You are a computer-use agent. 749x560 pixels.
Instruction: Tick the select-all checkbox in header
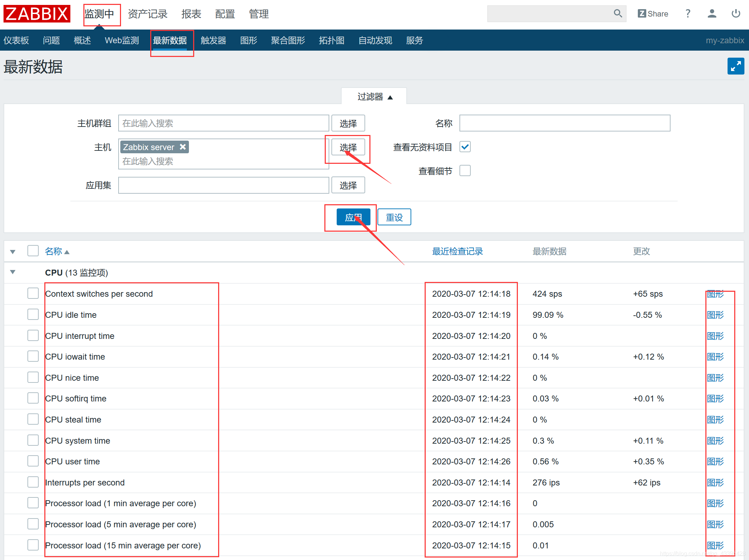pos(33,251)
